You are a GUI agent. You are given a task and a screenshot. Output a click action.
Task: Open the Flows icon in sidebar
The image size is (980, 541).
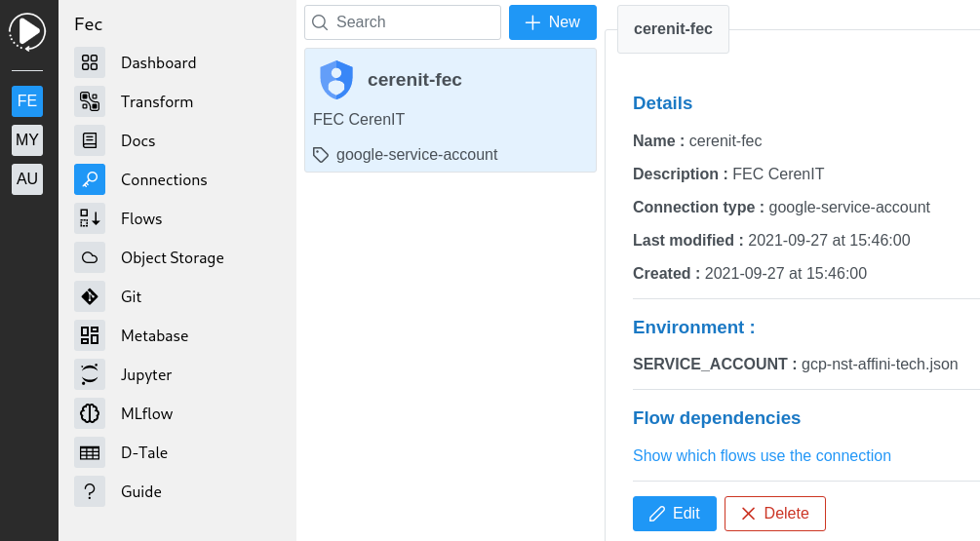(90, 218)
